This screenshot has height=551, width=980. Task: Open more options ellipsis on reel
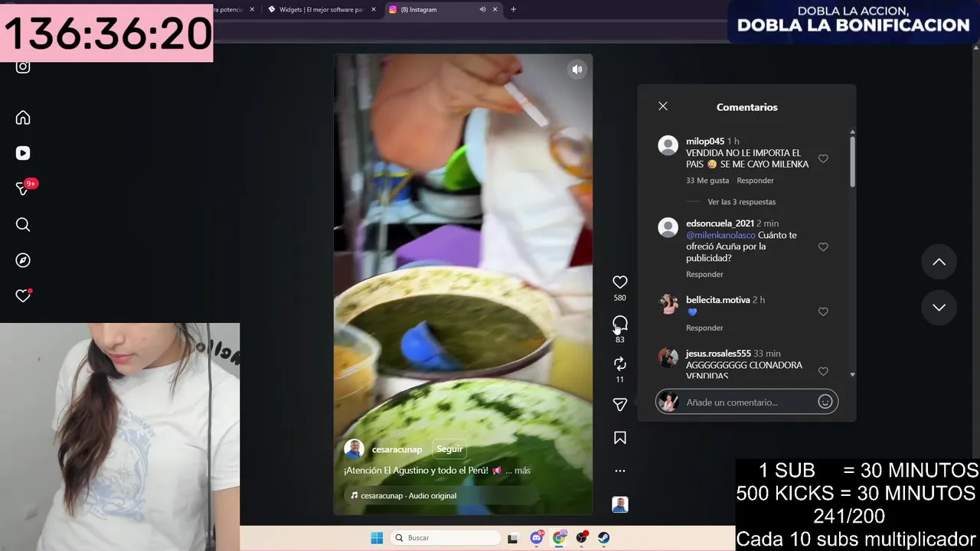pos(620,471)
